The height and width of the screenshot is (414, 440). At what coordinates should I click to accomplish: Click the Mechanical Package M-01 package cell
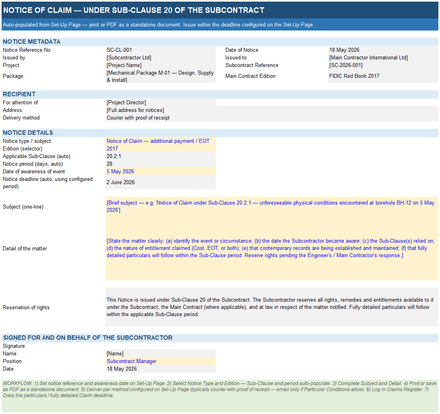160,76
